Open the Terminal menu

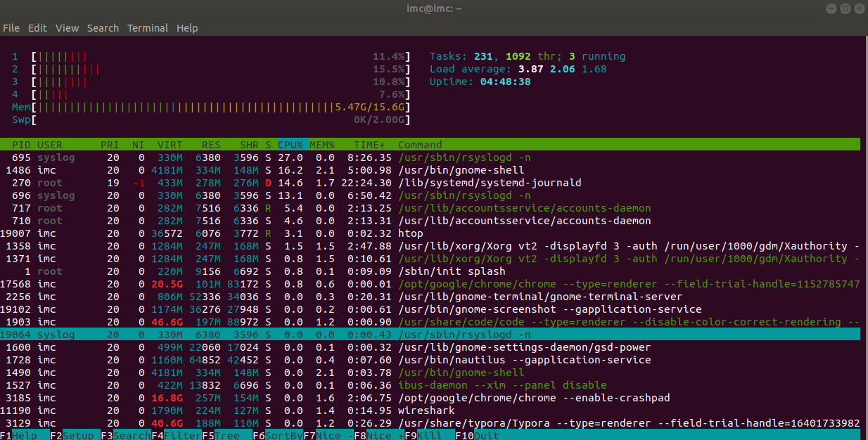(x=148, y=28)
